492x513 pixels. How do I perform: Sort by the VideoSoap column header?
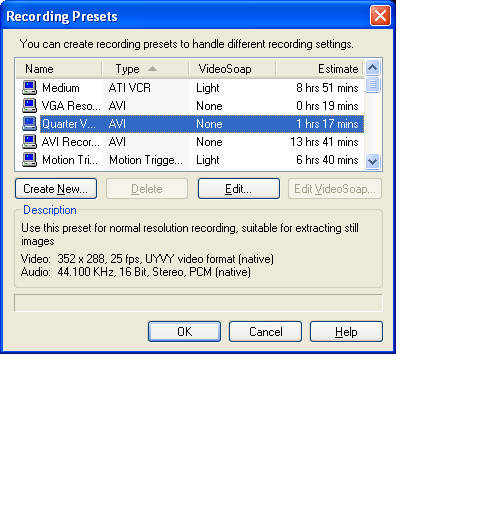tap(232, 69)
